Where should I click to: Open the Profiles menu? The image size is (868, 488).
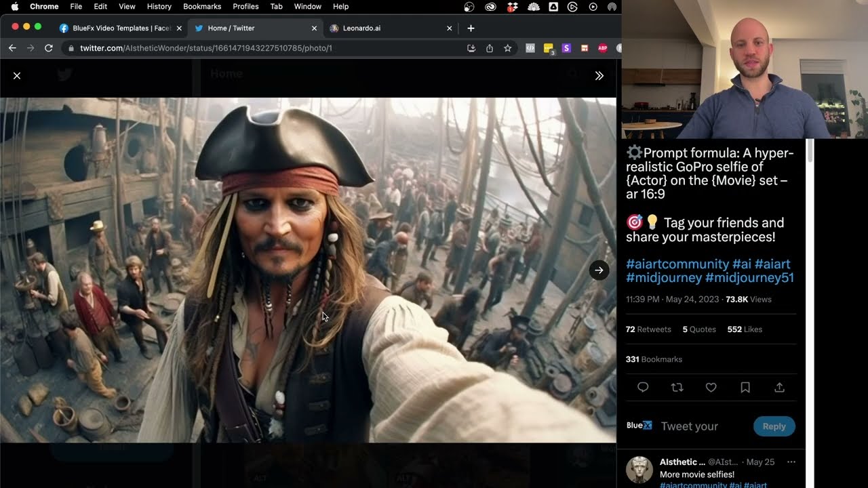(245, 7)
